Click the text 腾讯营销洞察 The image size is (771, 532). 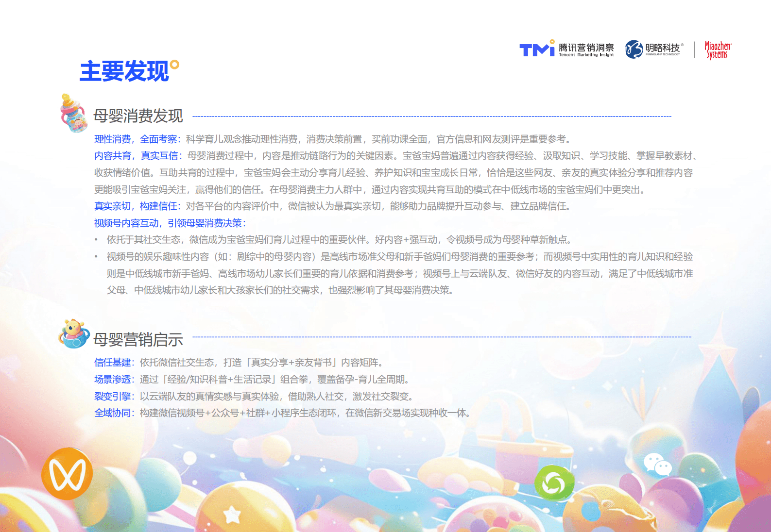(x=586, y=48)
